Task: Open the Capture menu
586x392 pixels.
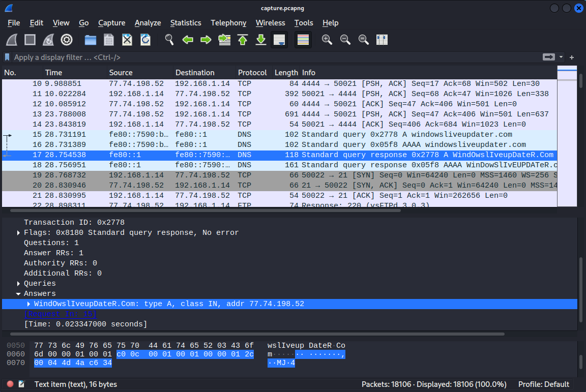Action: pos(112,23)
